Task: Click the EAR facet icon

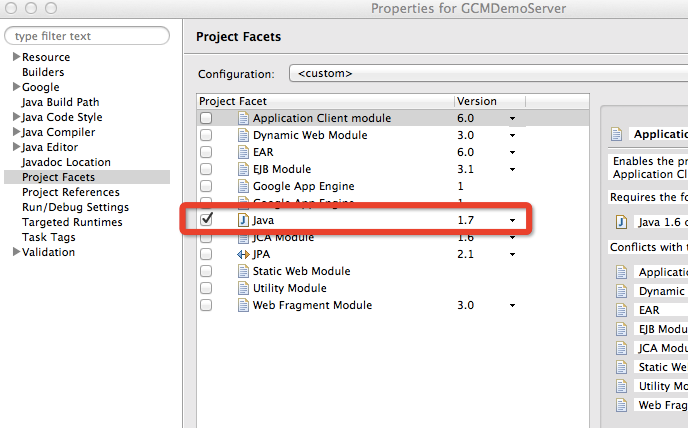Action: pyautogui.click(x=243, y=152)
